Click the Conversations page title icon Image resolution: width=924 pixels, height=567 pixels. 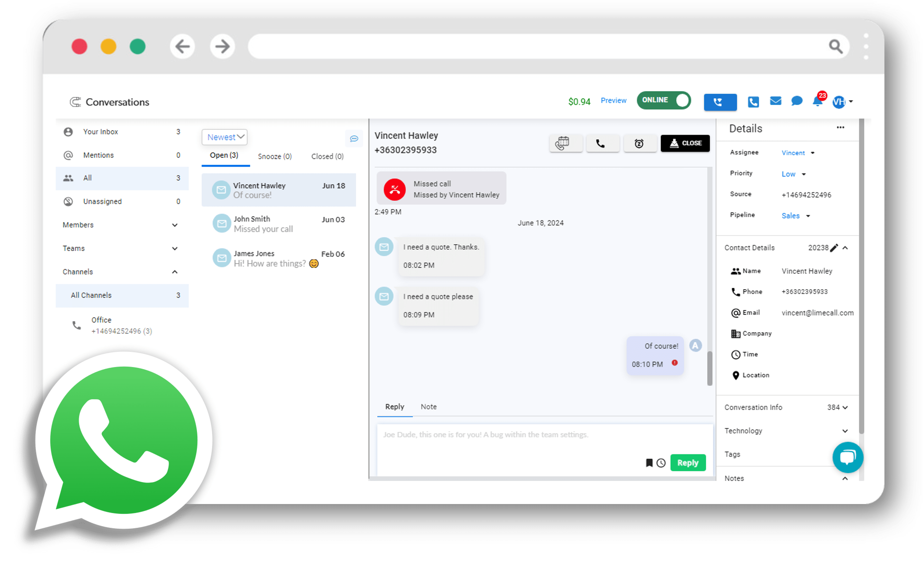(76, 102)
